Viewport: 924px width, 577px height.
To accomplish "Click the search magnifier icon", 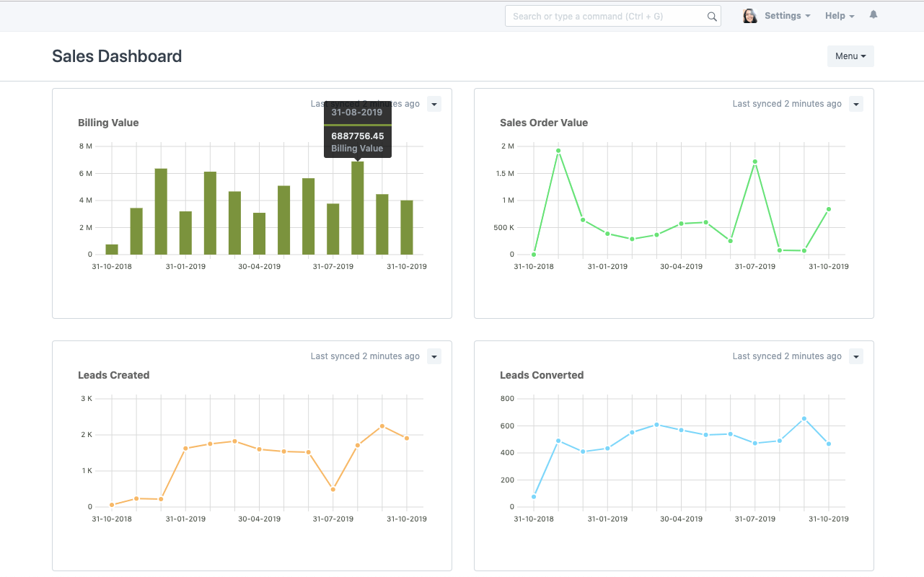I will pos(712,16).
